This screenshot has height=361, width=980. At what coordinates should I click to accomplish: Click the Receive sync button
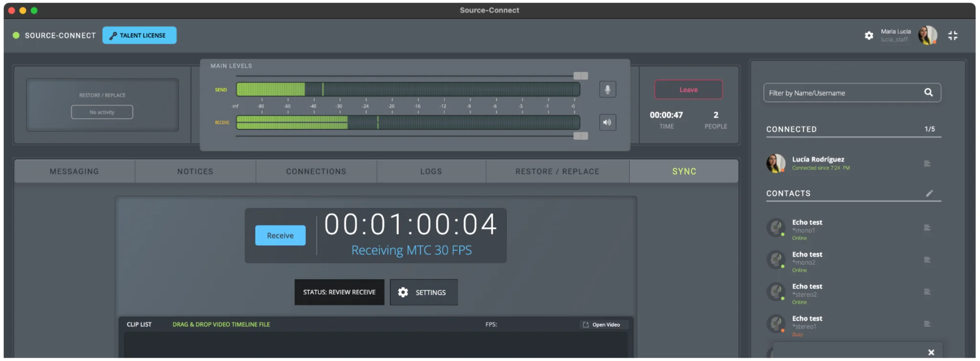tap(280, 236)
